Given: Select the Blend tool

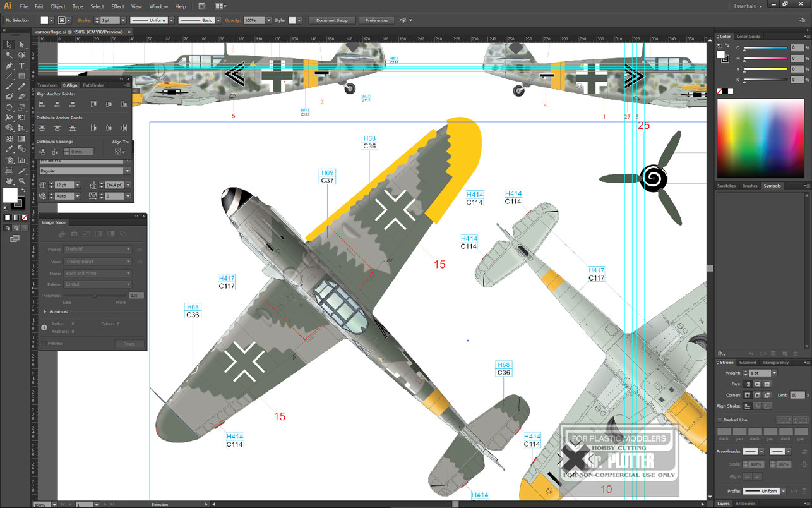Looking at the screenshot, I should (x=21, y=148).
